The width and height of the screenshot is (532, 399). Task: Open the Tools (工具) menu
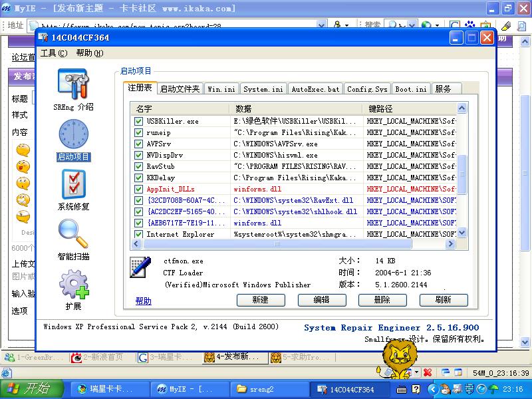(x=54, y=53)
